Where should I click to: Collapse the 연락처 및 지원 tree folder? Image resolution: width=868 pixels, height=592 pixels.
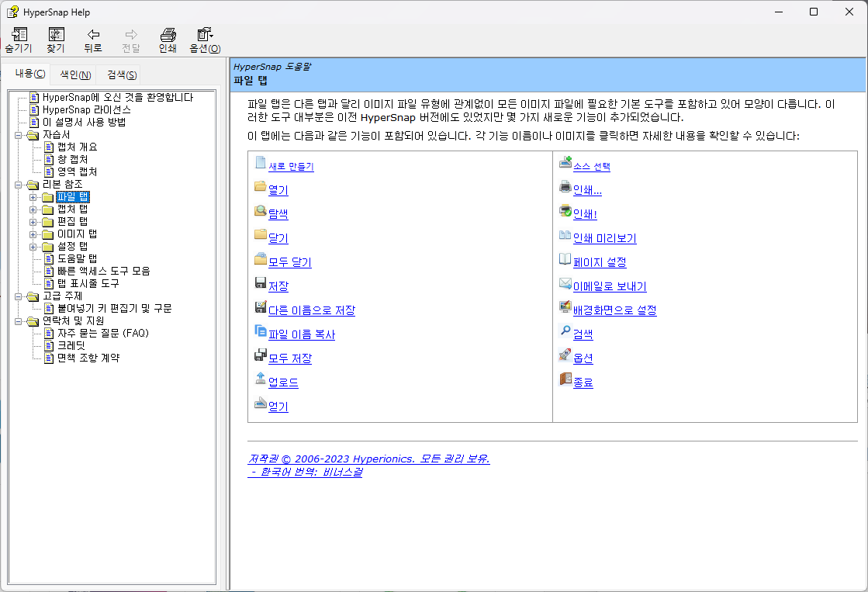(x=19, y=321)
